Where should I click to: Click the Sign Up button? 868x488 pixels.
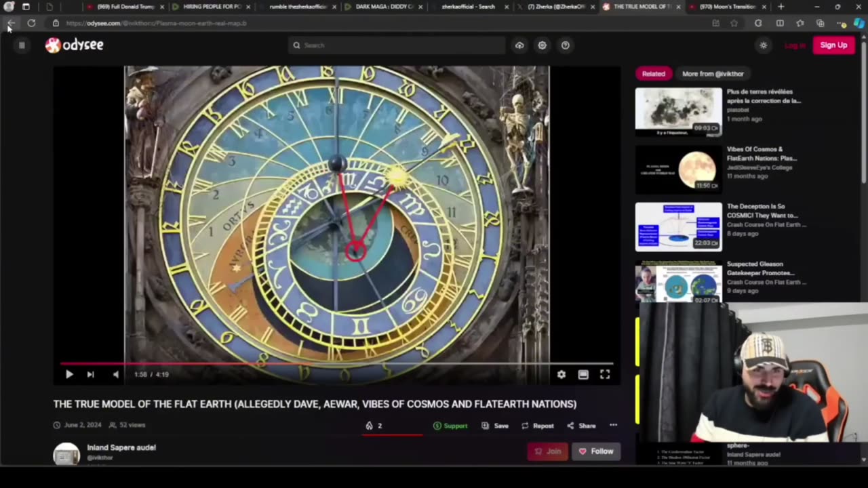(x=833, y=45)
